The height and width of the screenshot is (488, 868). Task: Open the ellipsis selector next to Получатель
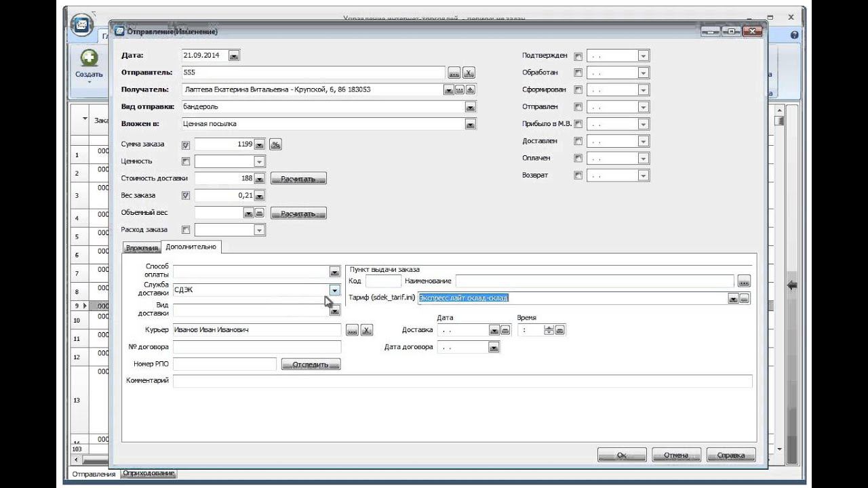(x=460, y=89)
